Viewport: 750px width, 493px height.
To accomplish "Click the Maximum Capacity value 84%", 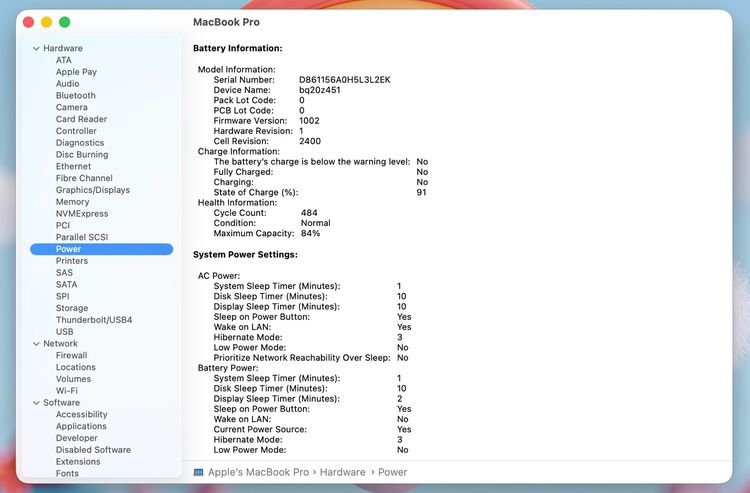I will click(310, 234).
